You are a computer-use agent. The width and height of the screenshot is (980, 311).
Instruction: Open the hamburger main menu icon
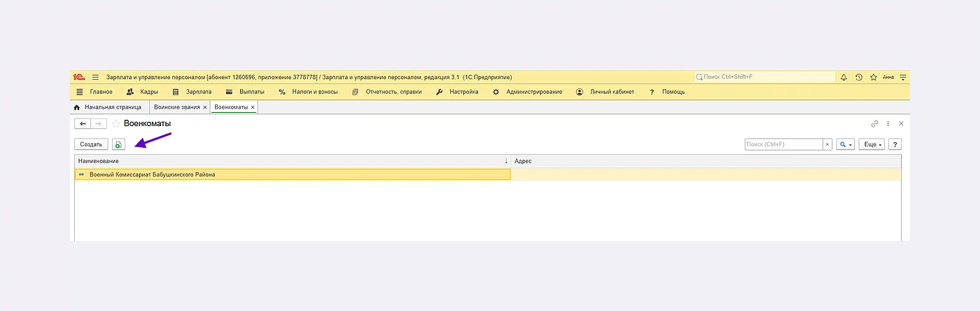(x=96, y=77)
